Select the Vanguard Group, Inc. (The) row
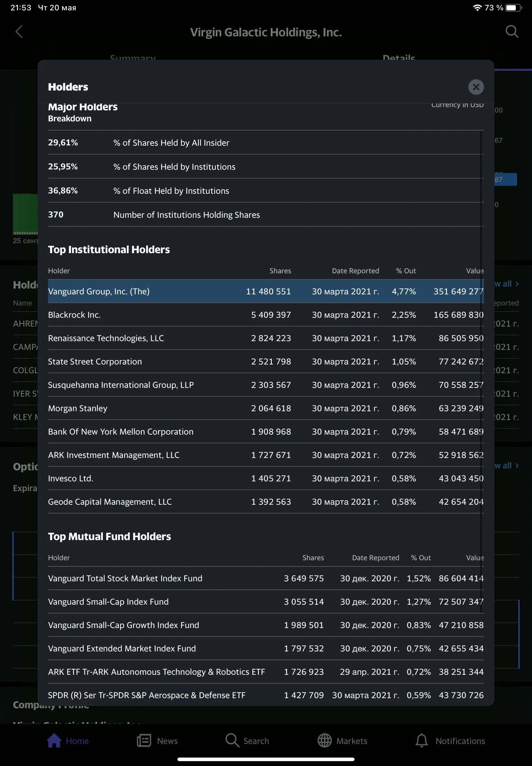The width and height of the screenshot is (532, 766). point(266,291)
